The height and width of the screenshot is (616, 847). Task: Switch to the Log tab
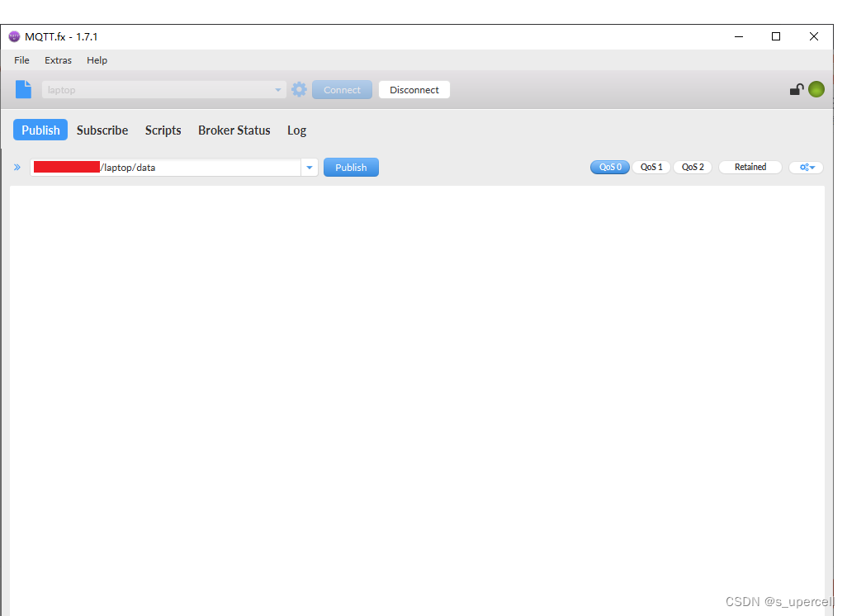(x=296, y=130)
